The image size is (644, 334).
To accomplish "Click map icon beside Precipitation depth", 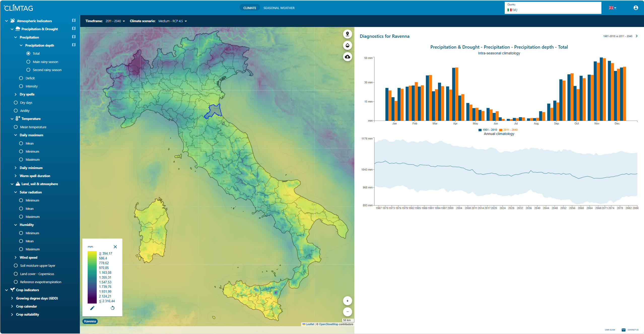I will tap(74, 45).
